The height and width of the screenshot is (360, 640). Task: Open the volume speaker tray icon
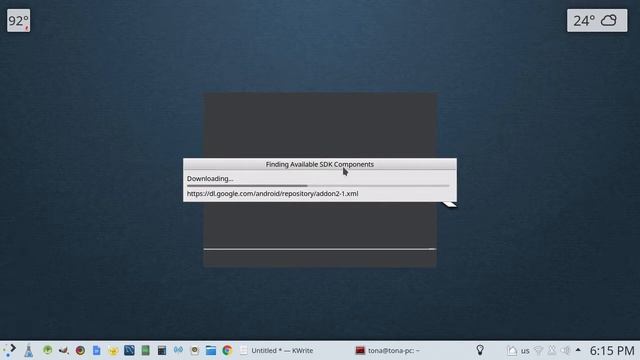pos(565,350)
